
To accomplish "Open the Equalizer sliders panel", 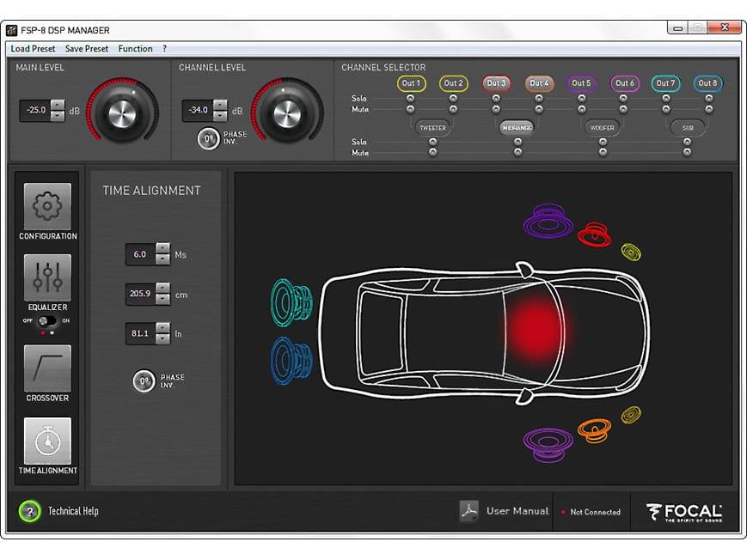I will click(47, 277).
